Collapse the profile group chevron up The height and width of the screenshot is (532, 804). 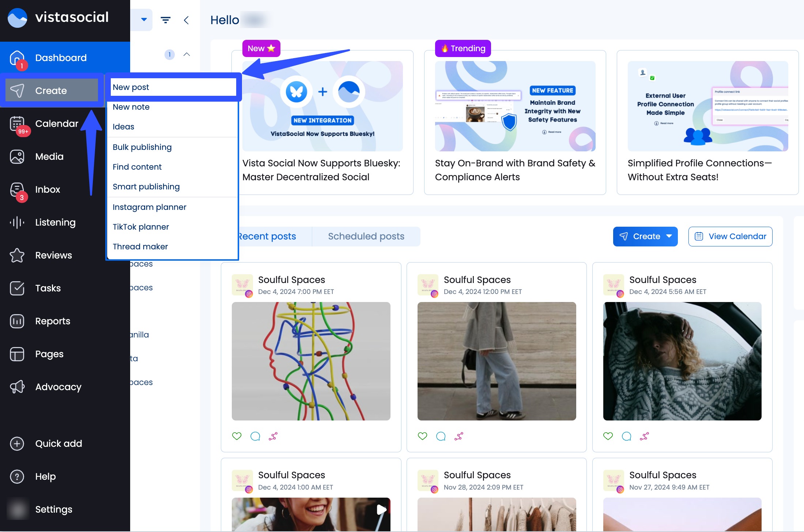tap(186, 54)
